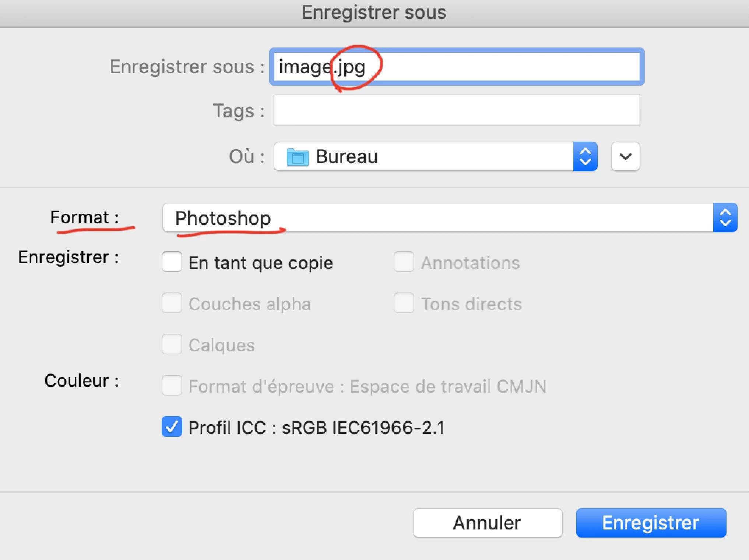
Task: Open the Où location dropdown
Action: [x=436, y=157]
